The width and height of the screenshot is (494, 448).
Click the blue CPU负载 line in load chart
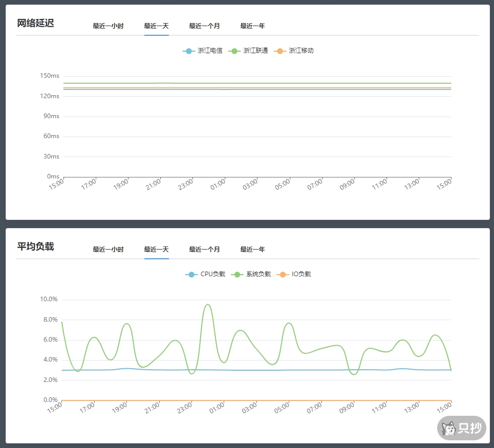256,370
